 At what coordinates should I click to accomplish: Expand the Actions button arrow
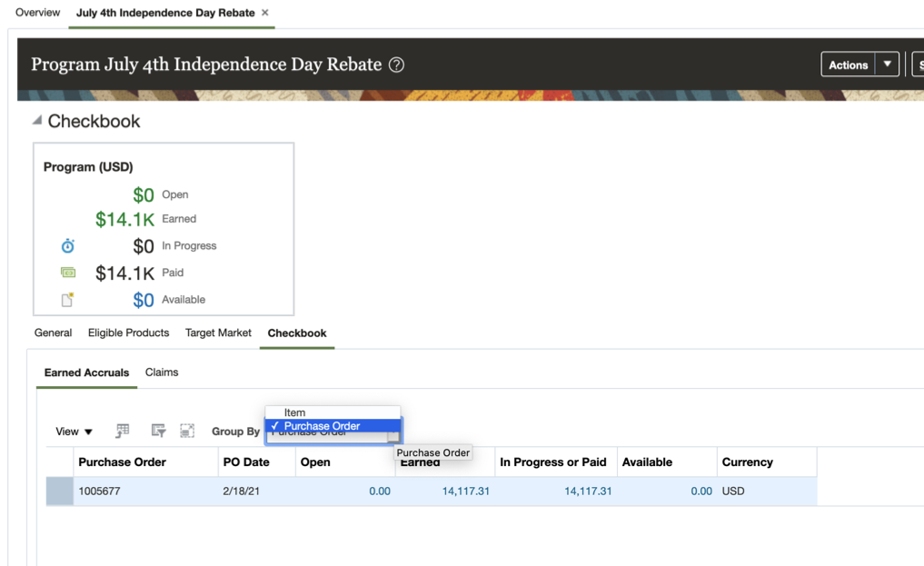click(x=888, y=65)
